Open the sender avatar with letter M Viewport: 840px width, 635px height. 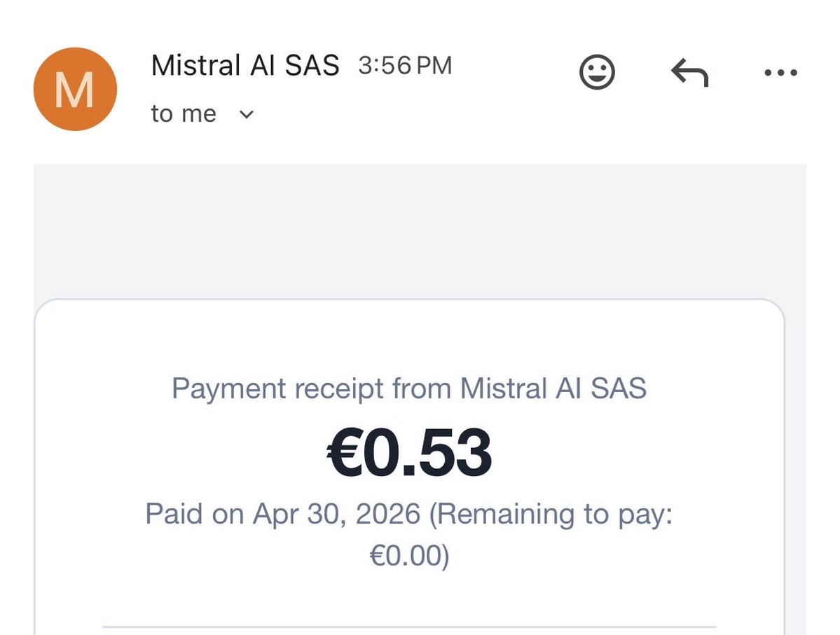click(75, 89)
